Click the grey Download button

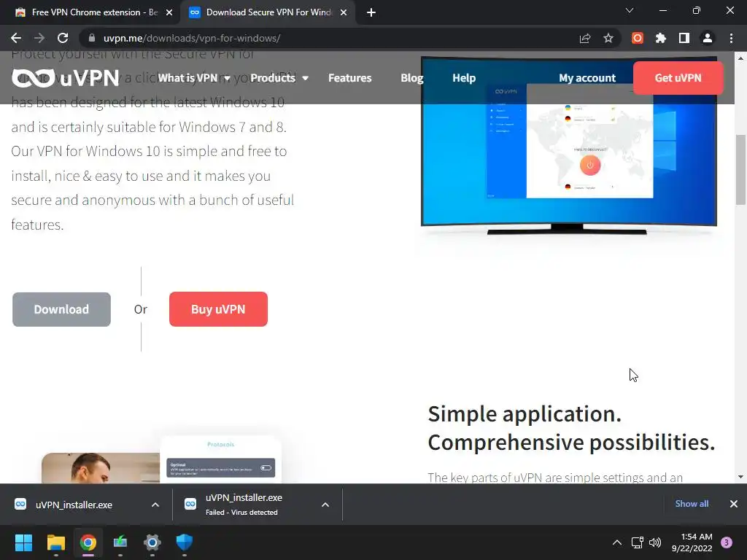point(61,309)
